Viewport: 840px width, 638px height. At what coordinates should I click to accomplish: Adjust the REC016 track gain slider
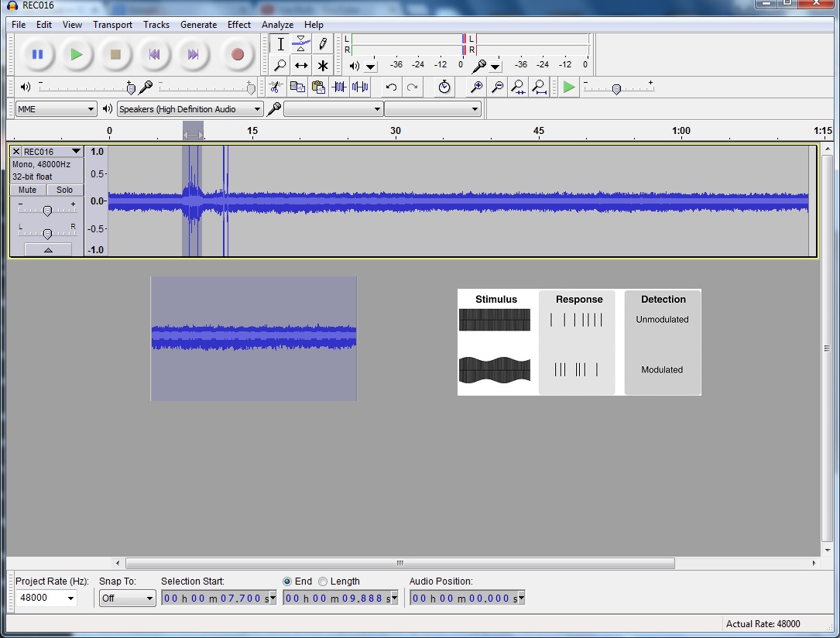(47, 211)
